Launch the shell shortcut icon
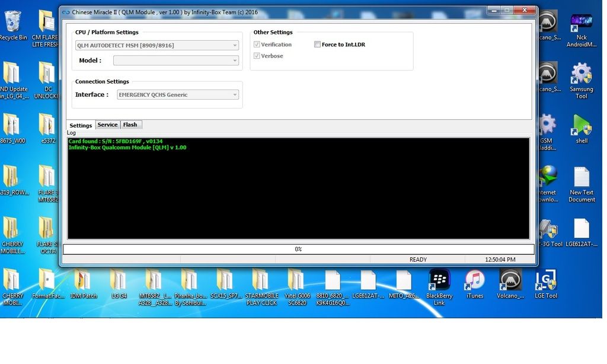Image resolution: width=607 pixels, height=364 pixels. [582, 128]
